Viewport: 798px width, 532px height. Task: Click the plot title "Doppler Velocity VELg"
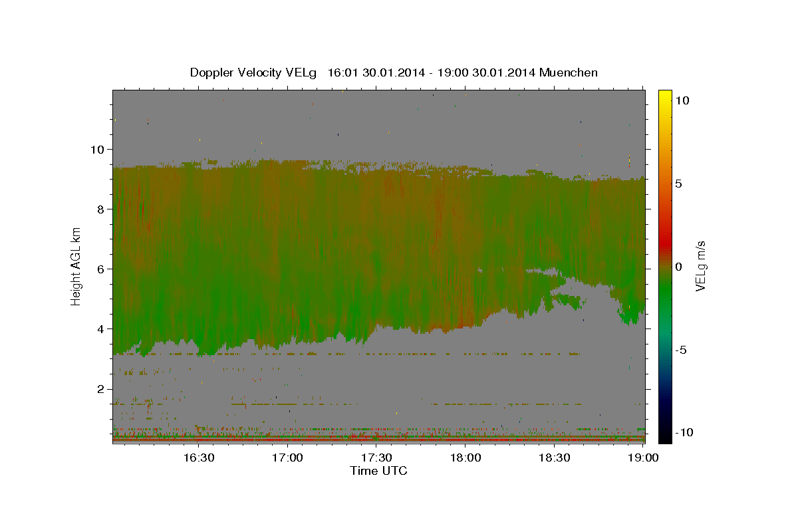pos(254,72)
